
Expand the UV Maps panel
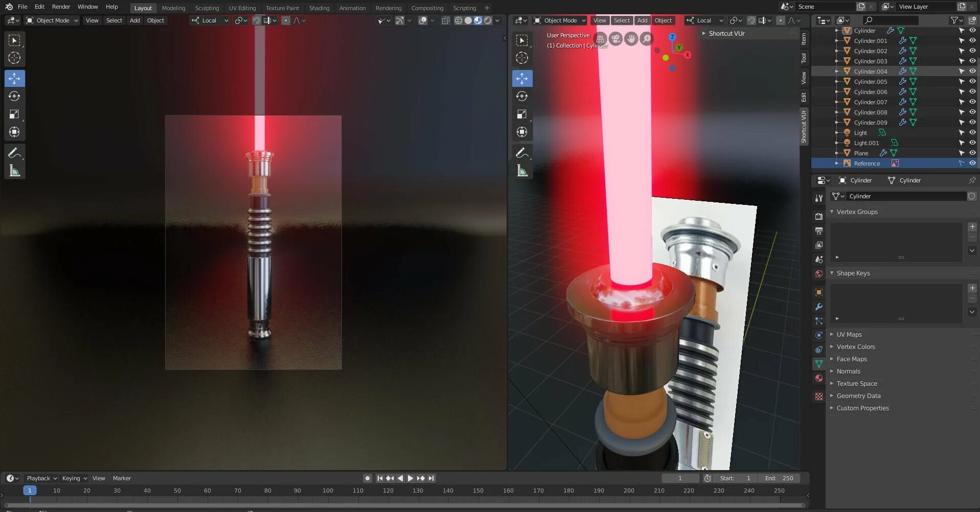pyautogui.click(x=849, y=335)
